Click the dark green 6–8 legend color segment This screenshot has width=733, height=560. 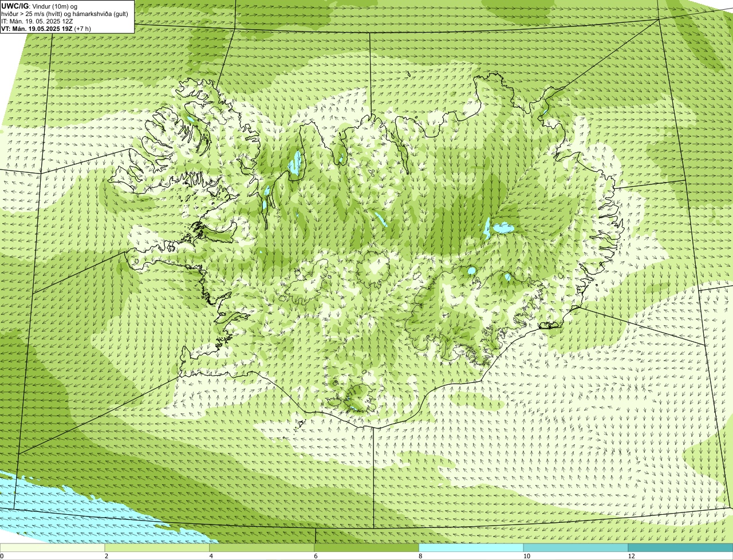pos(368,547)
